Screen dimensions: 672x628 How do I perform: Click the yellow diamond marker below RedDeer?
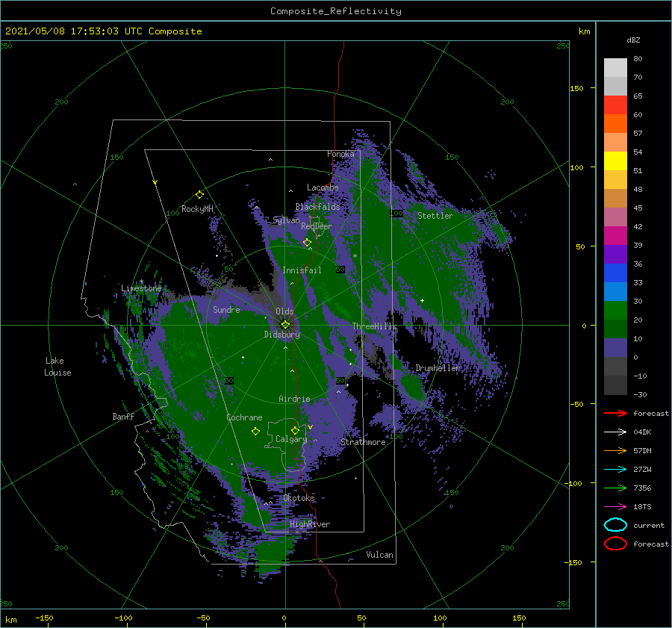point(307,243)
